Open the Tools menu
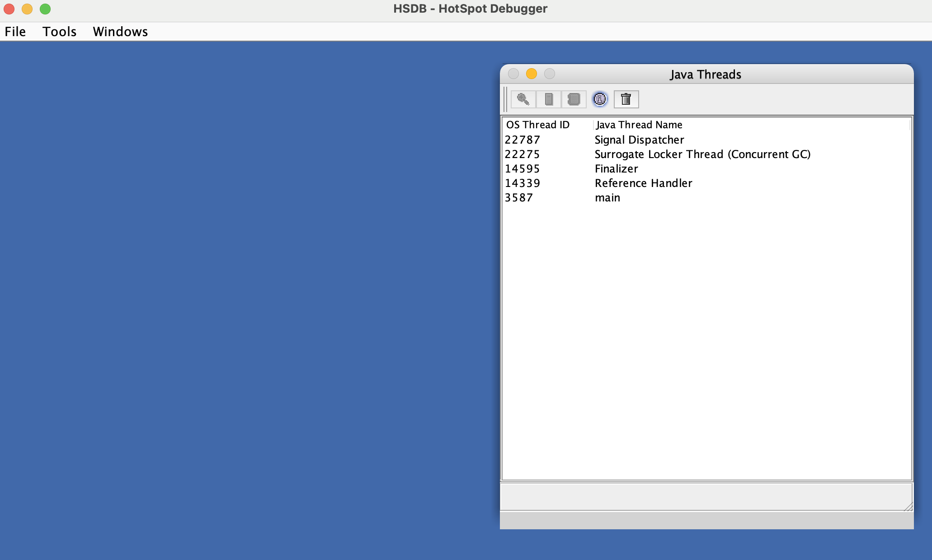 (x=59, y=32)
